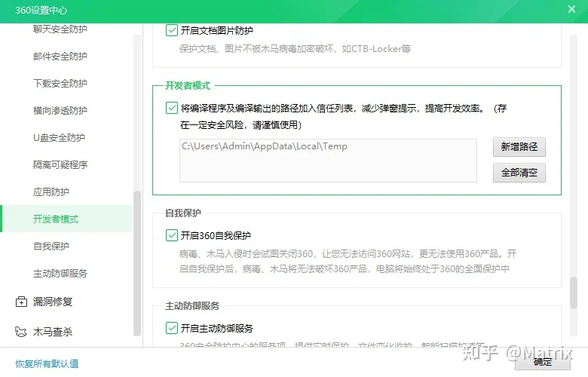Click the CTB-Locker description text
This screenshot has width=588, height=377.
pyautogui.click(x=295, y=49)
